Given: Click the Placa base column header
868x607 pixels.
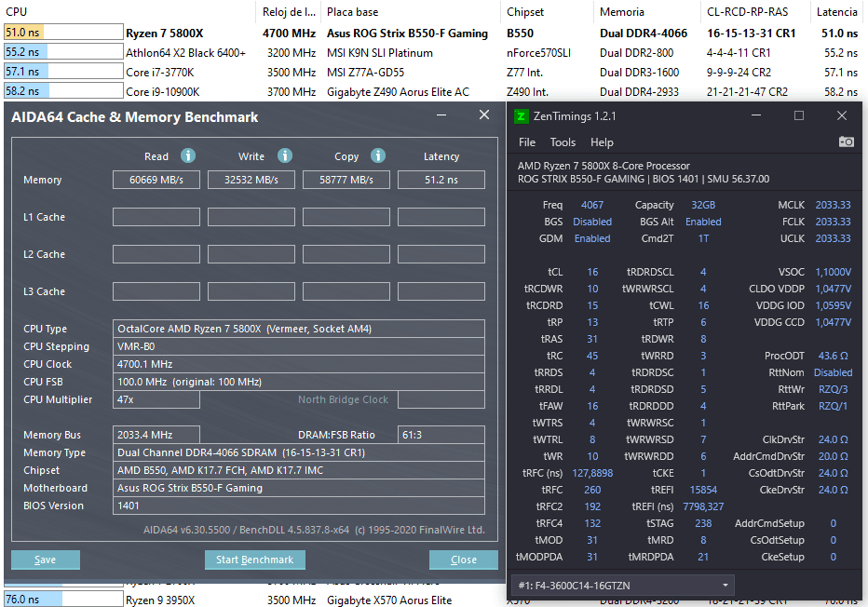Looking at the screenshot, I should coord(411,11).
